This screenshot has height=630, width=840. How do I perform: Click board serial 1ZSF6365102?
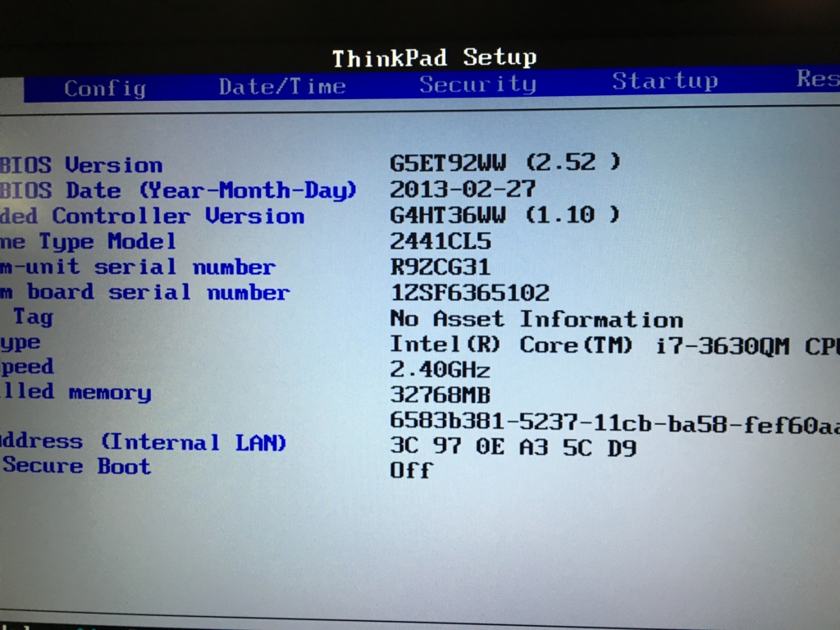click(x=469, y=293)
